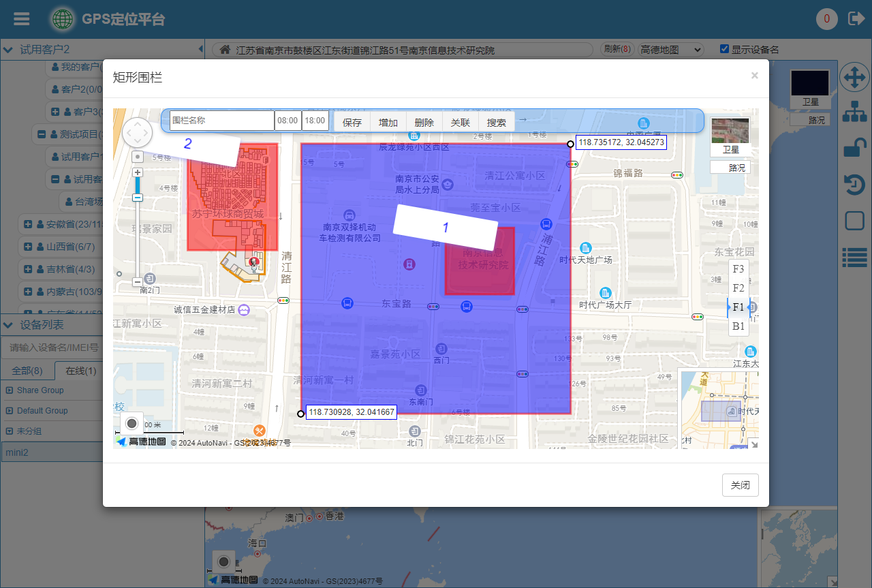Click the 刷新(8) refresh button
Viewport: 872px width, 588px height.
click(617, 50)
